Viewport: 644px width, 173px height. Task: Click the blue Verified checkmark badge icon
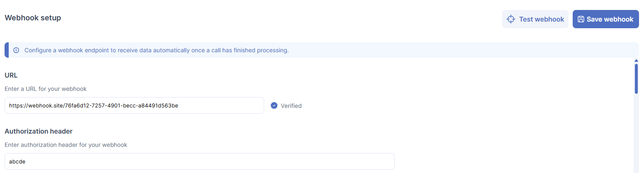tap(274, 105)
